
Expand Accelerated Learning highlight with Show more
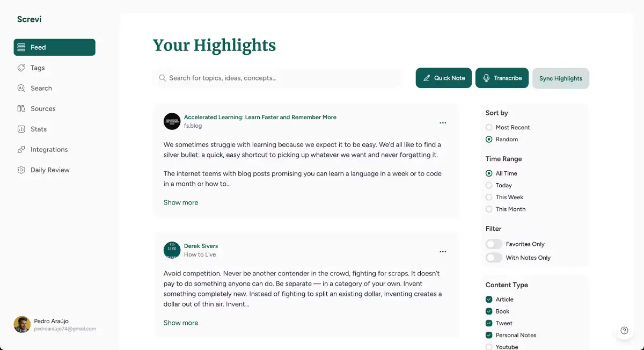(x=181, y=202)
